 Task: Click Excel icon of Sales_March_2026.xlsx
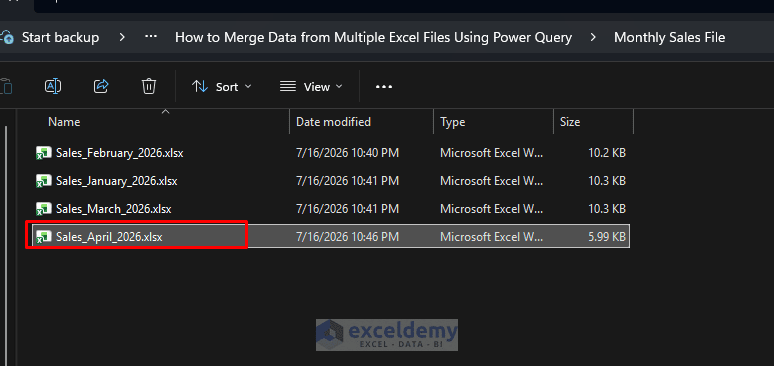pyautogui.click(x=43, y=209)
